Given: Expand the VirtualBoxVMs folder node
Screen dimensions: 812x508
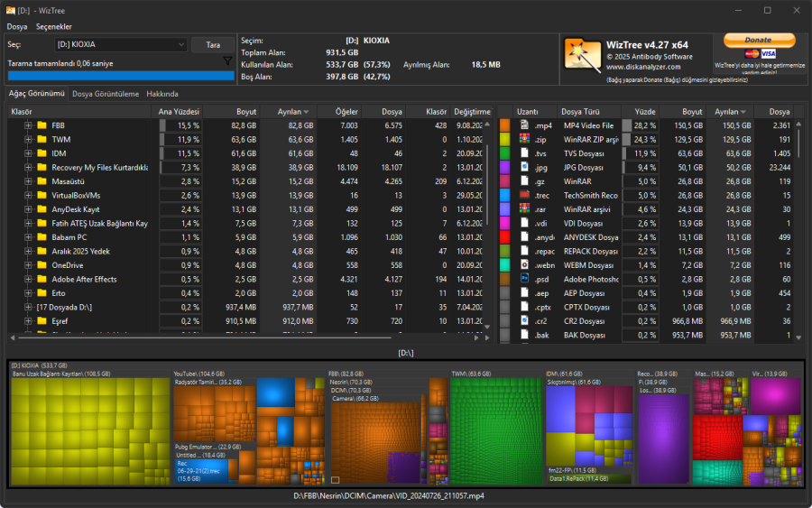Looking at the screenshot, I should 28,195.
